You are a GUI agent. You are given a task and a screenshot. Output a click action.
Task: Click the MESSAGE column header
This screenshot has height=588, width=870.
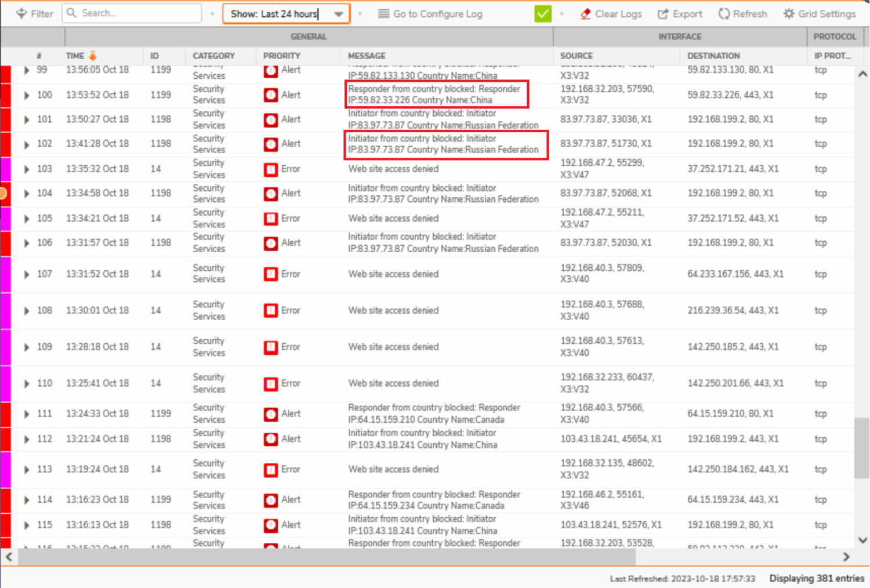367,56
